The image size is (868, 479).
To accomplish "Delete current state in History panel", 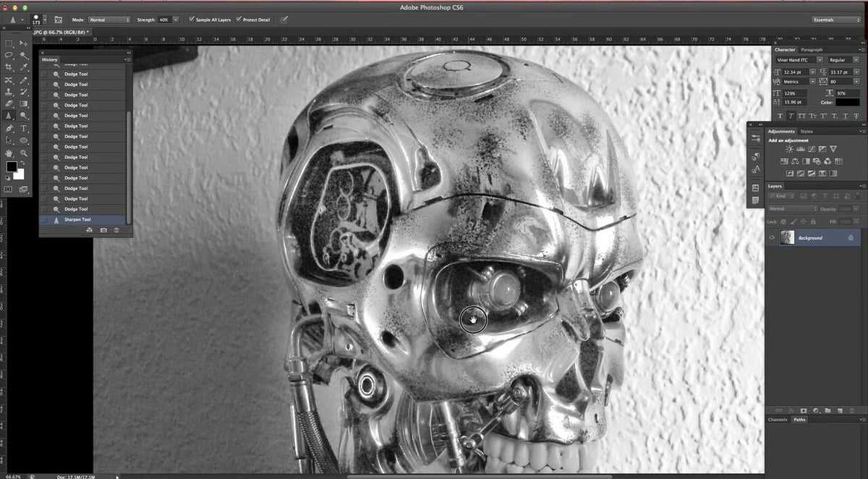I will (x=116, y=229).
